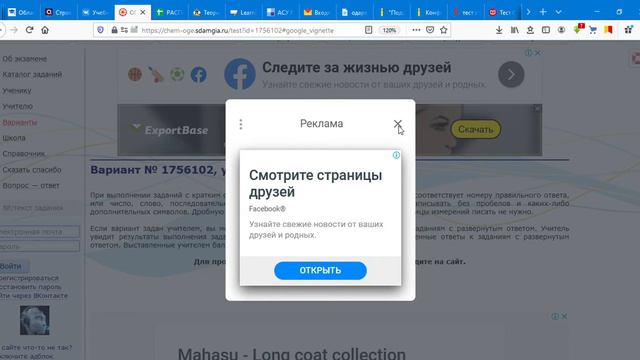Viewport: 640px width, 360px height.
Task: Go forward in browser history
Action: click(x=14, y=30)
